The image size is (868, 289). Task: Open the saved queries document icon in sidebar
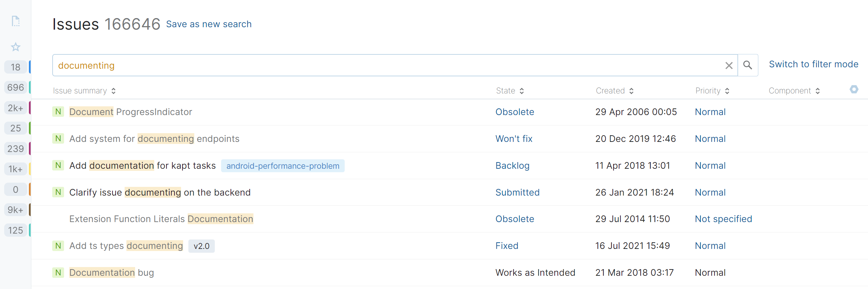[x=15, y=21]
